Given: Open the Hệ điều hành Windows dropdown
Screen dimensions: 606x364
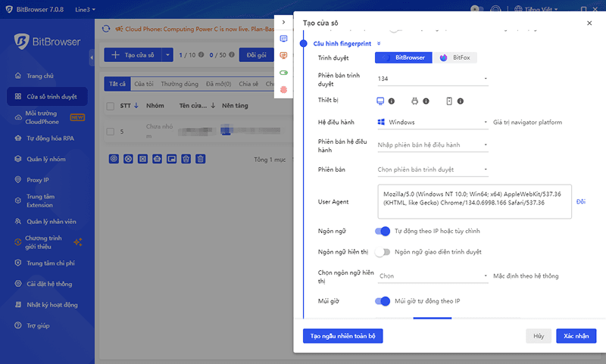Looking at the screenshot, I should [x=432, y=122].
